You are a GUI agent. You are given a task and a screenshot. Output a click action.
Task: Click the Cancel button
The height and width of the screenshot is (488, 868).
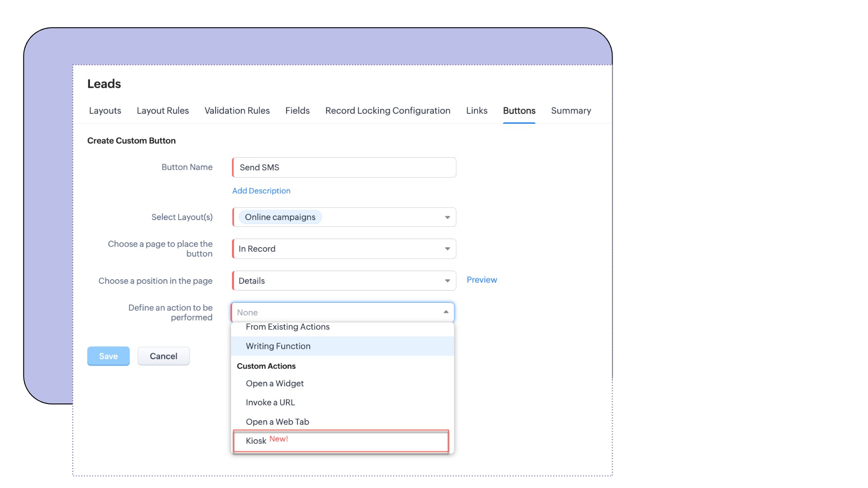click(x=163, y=356)
